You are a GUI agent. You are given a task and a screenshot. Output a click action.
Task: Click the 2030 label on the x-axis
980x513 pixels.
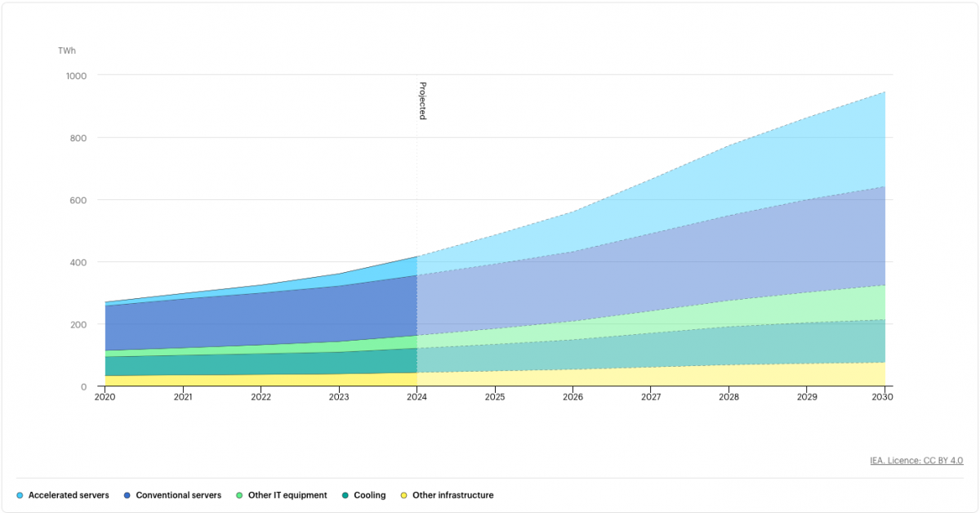pyautogui.click(x=883, y=397)
